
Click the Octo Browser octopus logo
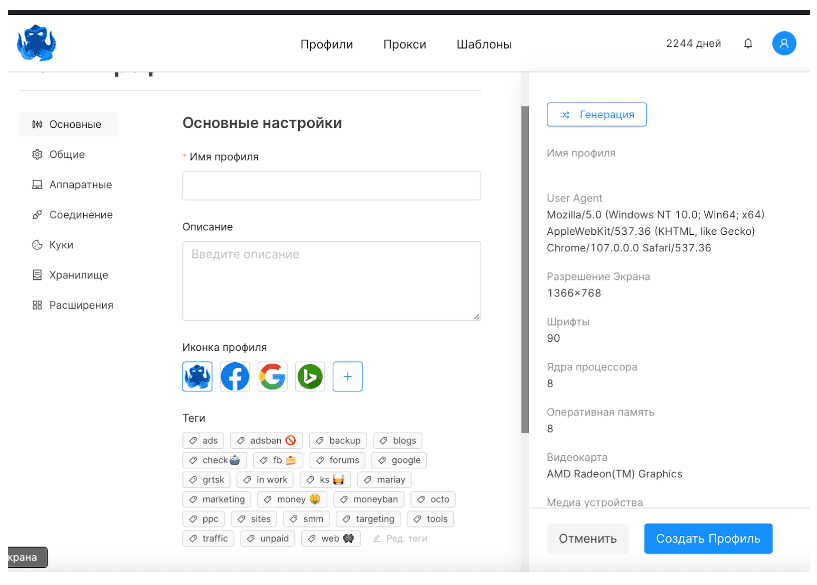37,43
